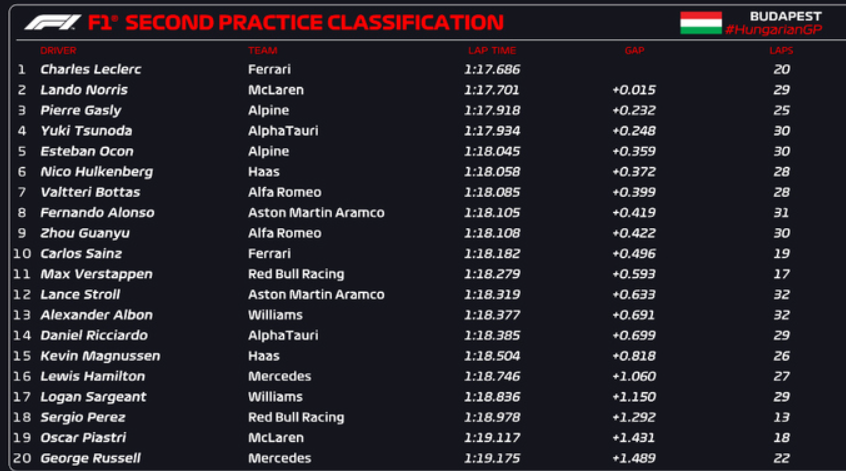Viewport: 846px width, 471px height.
Task: Click Oscar Piastri's McLaren team entry
Action: pos(275,438)
